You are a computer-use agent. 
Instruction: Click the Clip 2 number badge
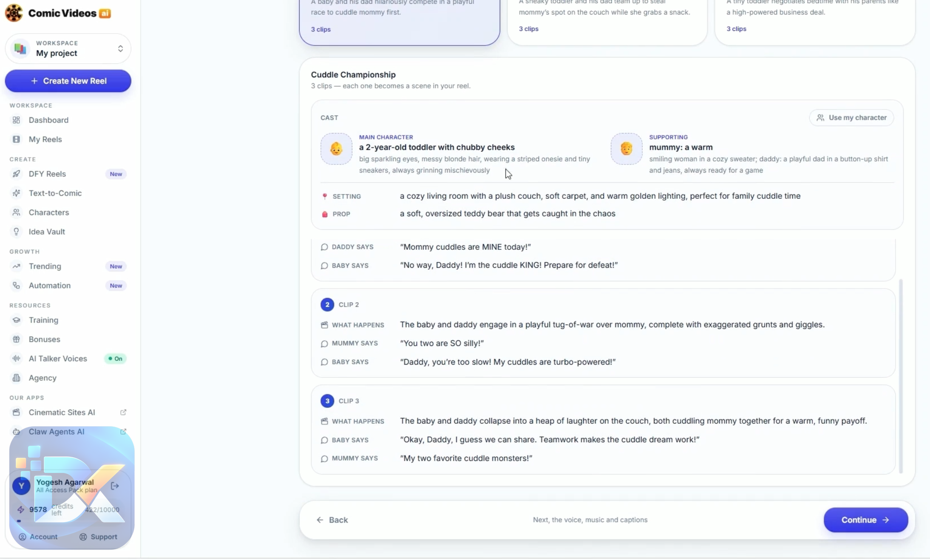327,305
